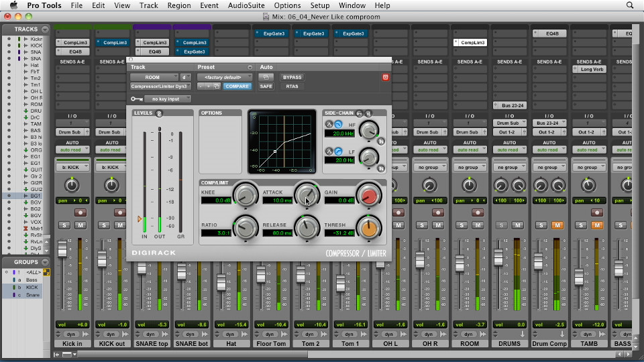Open Spotlight search magnifier

tap(630, 5)
